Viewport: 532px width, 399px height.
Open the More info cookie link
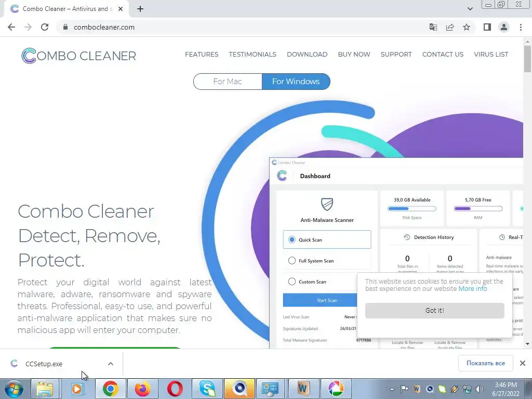click(x=473, y=289)
